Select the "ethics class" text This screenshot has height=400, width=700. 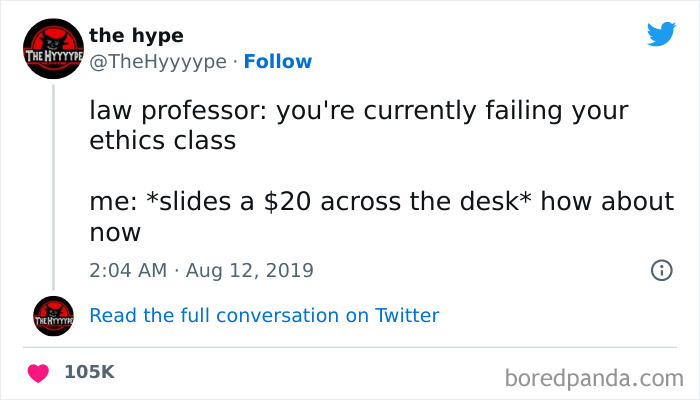click(x=162, y=139)
